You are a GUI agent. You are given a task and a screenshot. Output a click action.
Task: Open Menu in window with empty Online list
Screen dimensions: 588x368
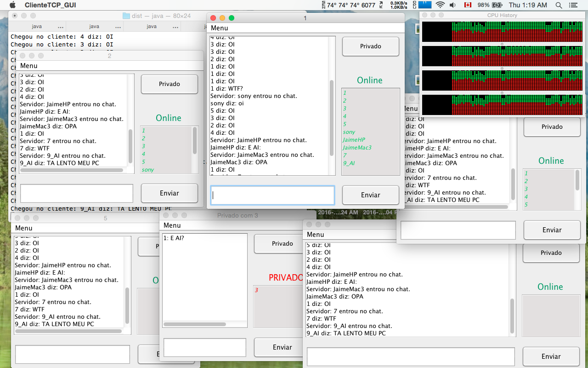point(315,234)
